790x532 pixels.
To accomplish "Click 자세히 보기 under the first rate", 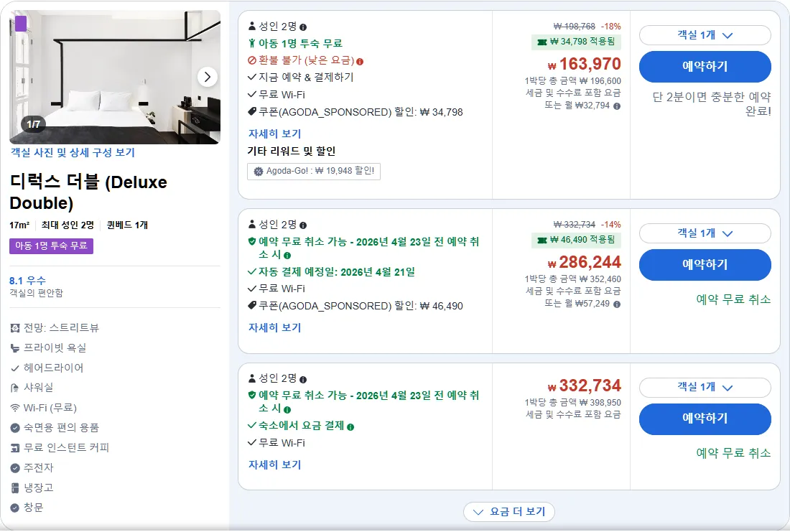I will [274, 134].
